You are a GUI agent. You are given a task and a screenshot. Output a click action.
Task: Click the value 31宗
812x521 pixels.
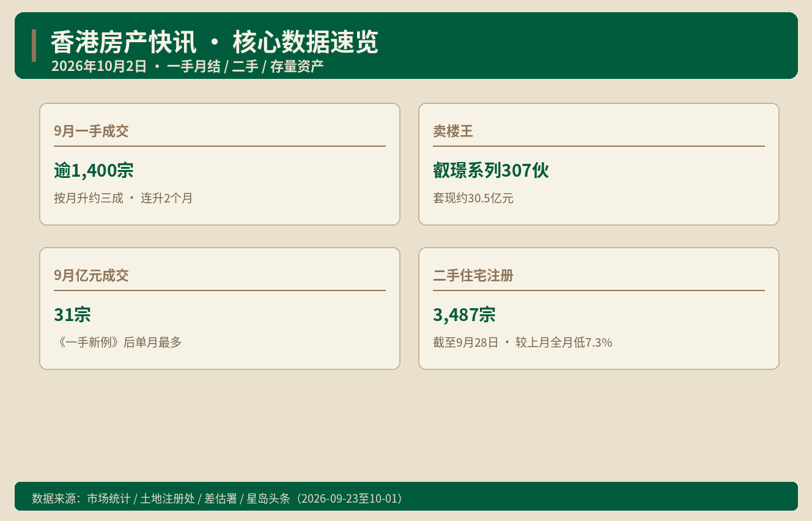pos(72,315)
